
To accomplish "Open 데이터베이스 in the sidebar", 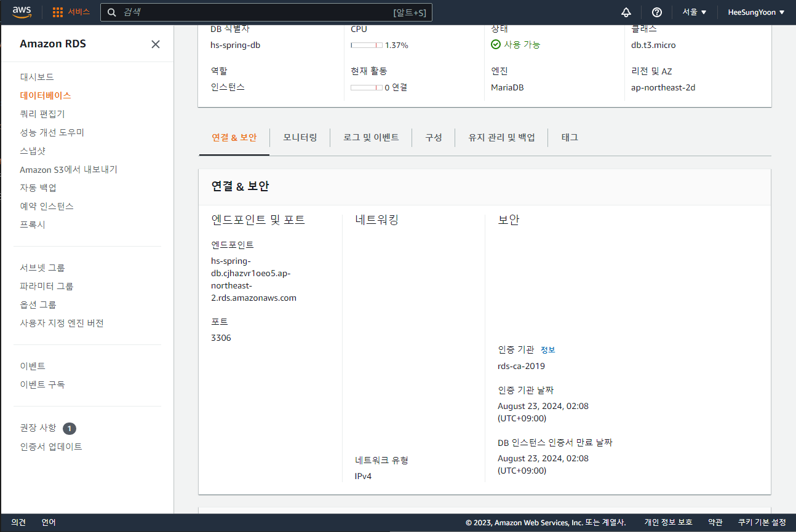I will pyautogui.click(x=46, y=95).
